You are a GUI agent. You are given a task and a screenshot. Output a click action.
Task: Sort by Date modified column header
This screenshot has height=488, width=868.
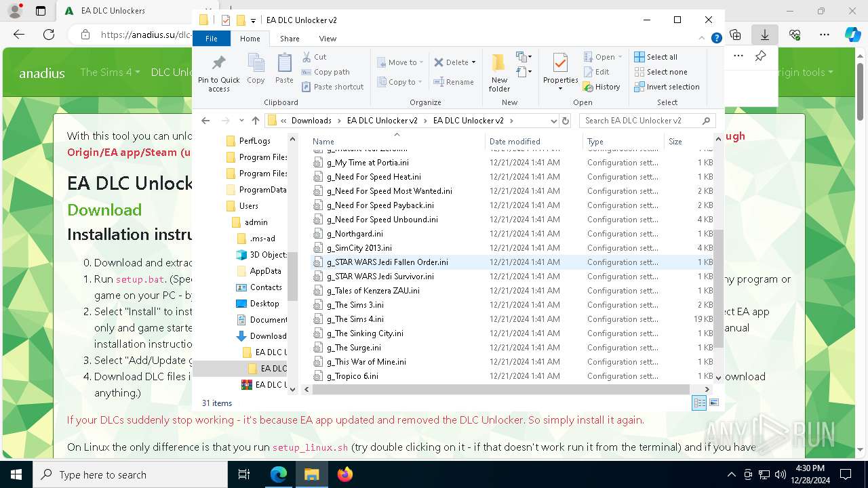(x=534, y=142)
